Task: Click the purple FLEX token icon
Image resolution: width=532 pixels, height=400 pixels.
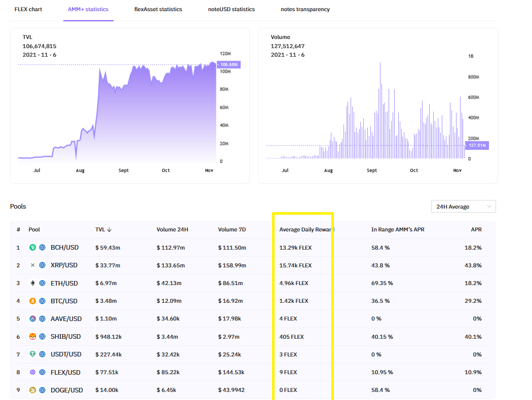Action: pos(32,372)
